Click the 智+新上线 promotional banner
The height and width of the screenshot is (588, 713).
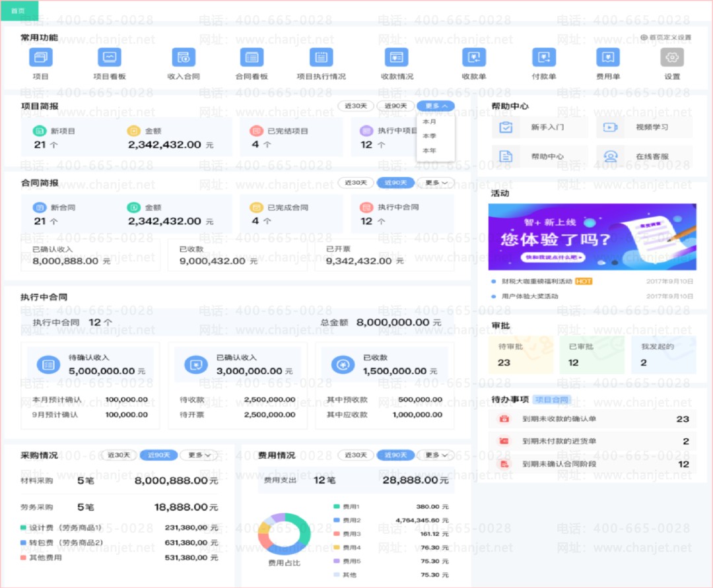[592, 237]
